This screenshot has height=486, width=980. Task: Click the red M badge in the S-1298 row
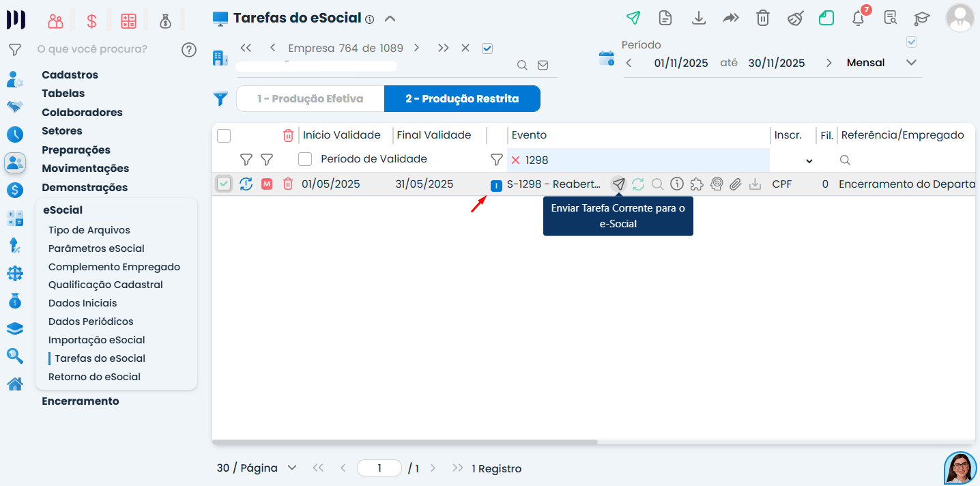pyautogui.click(x=267, y=184)
